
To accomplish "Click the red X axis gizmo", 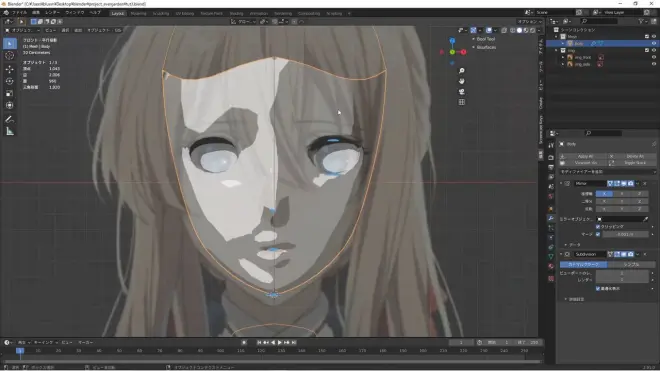I will 463,52.
